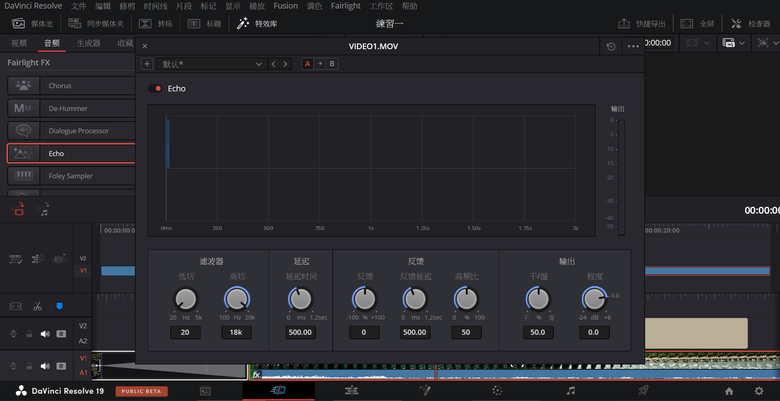Open the 编辑 menu
Screen dimensions: 780x401
coord(103,6)
